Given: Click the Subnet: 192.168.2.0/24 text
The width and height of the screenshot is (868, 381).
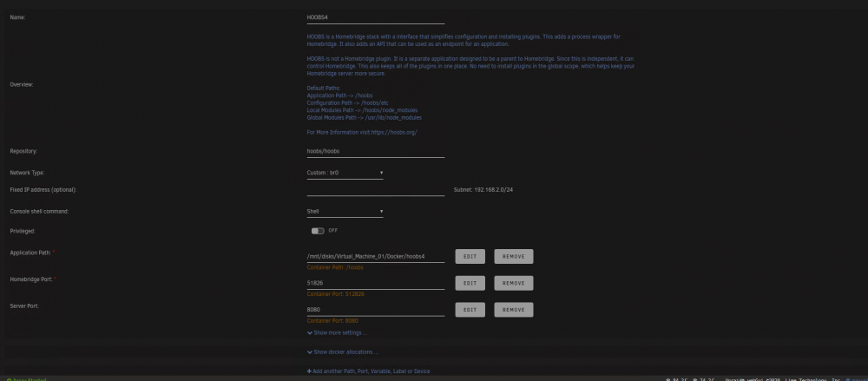Looking at the screenshot, I should tap(483, 190).
